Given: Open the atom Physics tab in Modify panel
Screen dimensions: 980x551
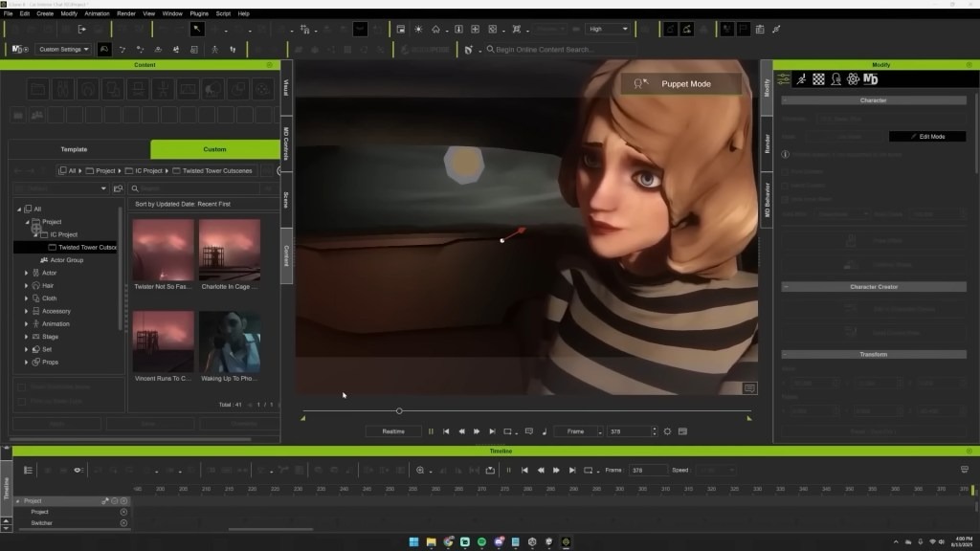Looking at the screenshot, I should (853, 79).
